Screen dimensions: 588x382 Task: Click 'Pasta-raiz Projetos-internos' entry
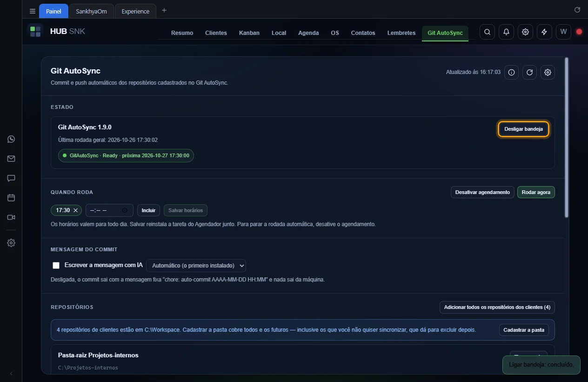[98, 355]
